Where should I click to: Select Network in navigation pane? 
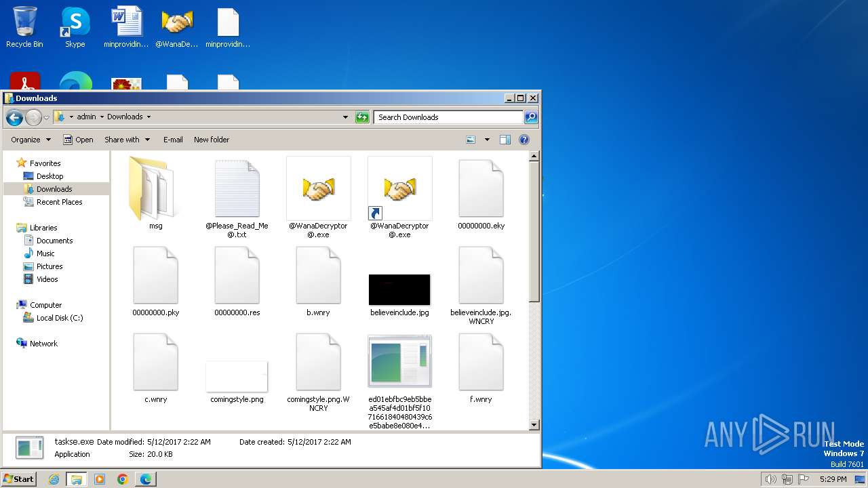[37, 344]
